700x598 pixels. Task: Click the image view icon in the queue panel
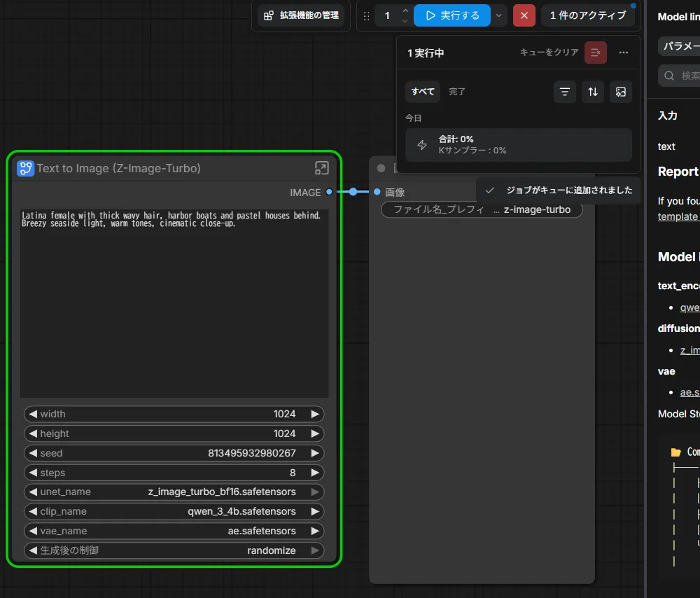tap(621, 92)
